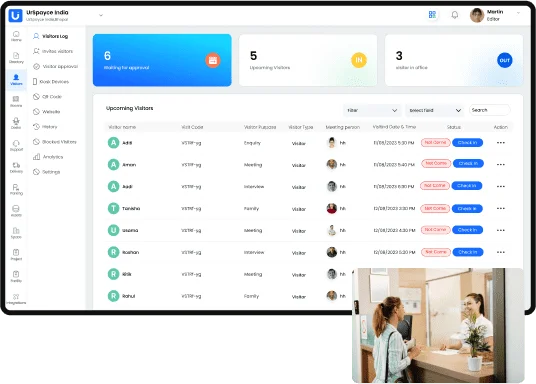Viewport: 536px width, 384px height.
Task: Open Kiosk Devices menu item
Action: click(51, 81)
